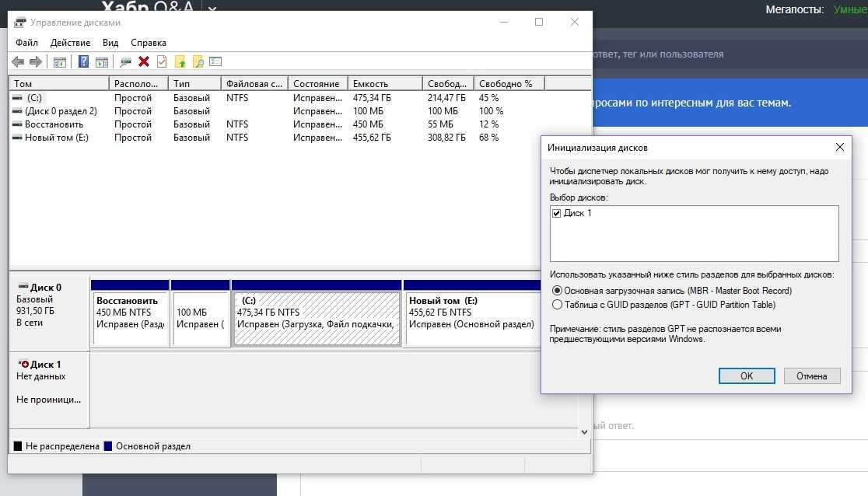Image resolution: width=868 pixels, height=496 pixels.
Task: Click the forward arrow toolbar icon
Action: point(36,62)
